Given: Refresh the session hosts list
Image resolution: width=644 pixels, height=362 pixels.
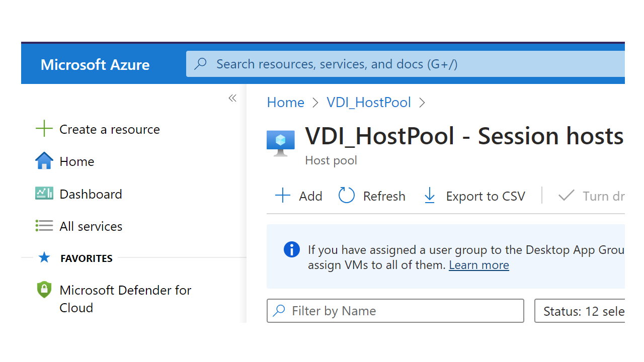Looking at the screenshot, I should tap(372, 196).
